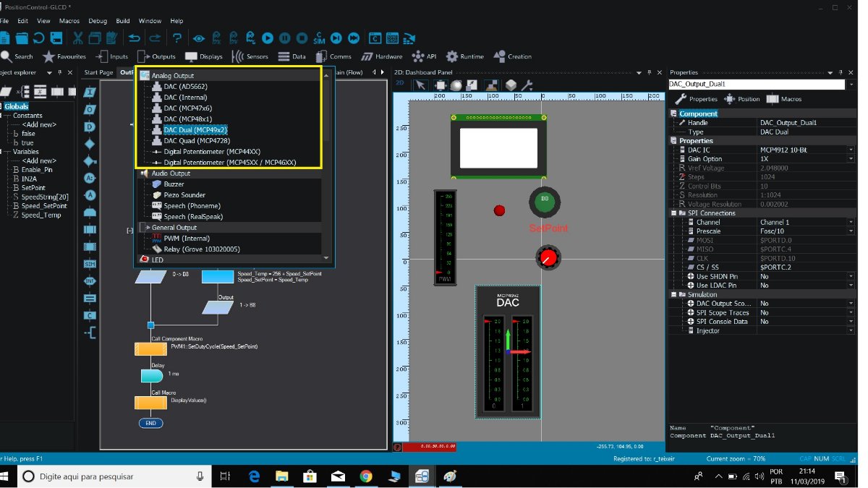
Task: Open the DAC IC dropdown
Action: 851,150
